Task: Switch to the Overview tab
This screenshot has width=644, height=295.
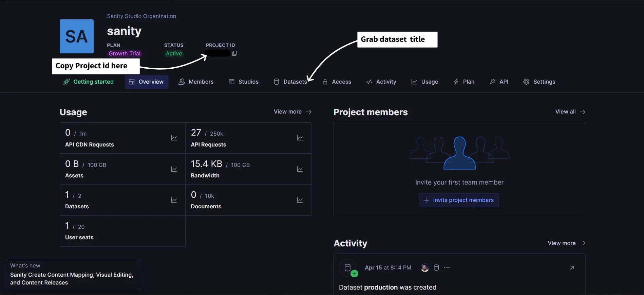Action: [x=147, y=82]
